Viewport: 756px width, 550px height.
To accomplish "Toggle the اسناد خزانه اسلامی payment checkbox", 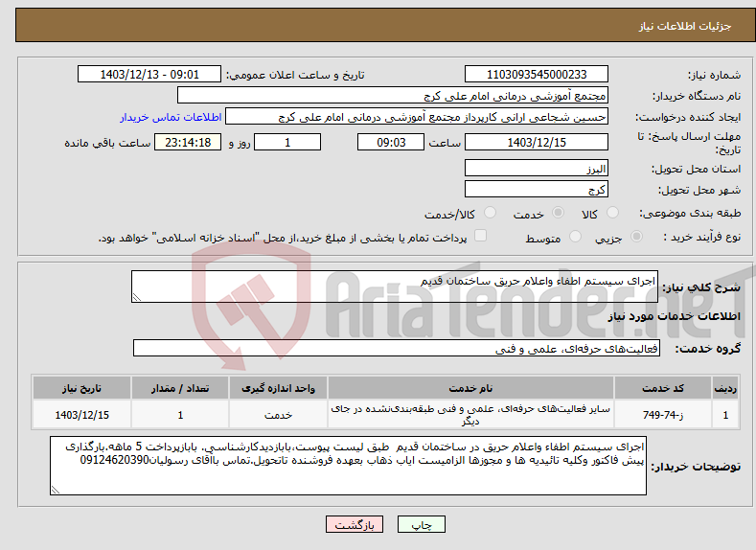I will click(x=480, y=235).
